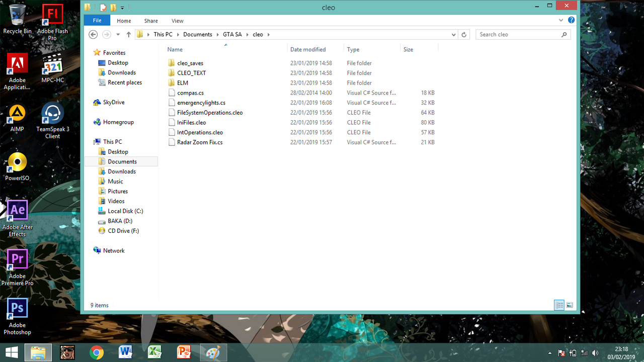Select the emergencylights.cs file
The width and height of the screenshot is (644, 362).
click(201, 103)
